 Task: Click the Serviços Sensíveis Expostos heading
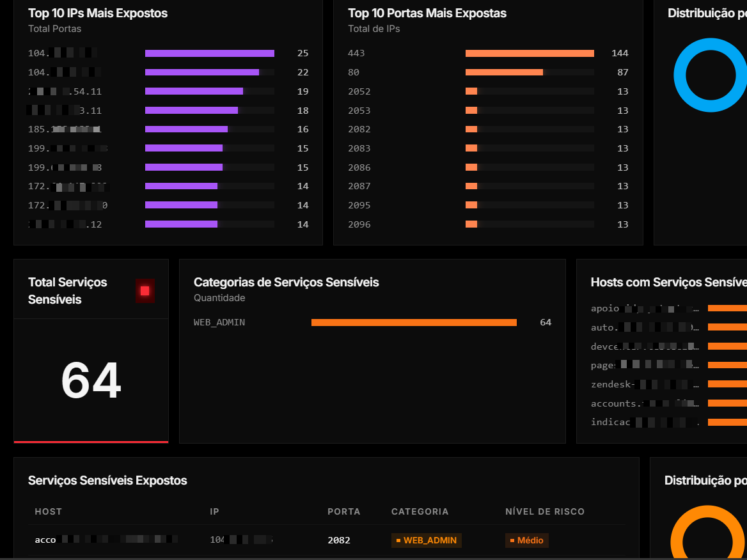click(x=107, y=481)
